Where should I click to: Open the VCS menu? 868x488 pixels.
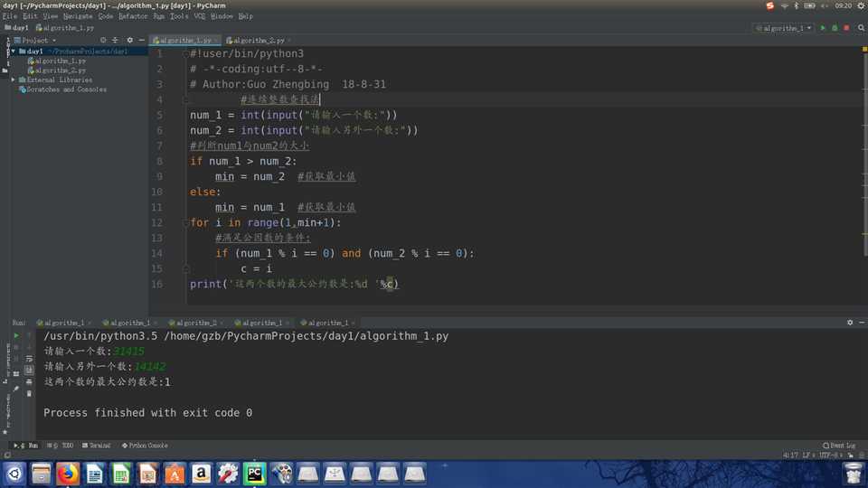coord(200,16)
